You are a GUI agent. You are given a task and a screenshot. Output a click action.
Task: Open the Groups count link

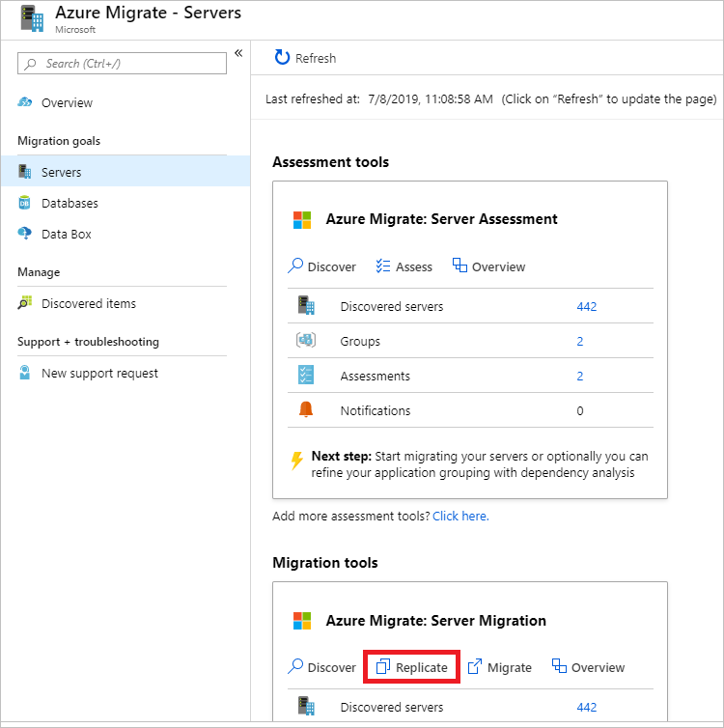click(x=579, y=341)
